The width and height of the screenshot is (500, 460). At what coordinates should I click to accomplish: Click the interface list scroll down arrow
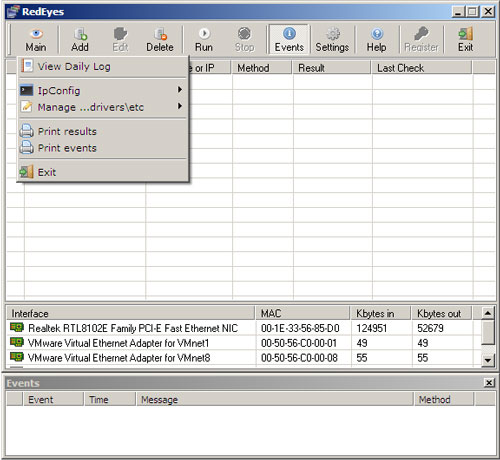pos(488,360)
